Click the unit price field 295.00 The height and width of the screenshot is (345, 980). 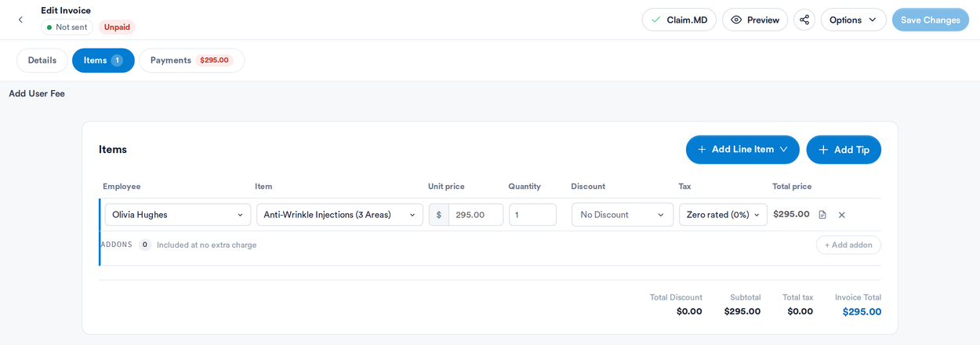[x=476, y=215]
